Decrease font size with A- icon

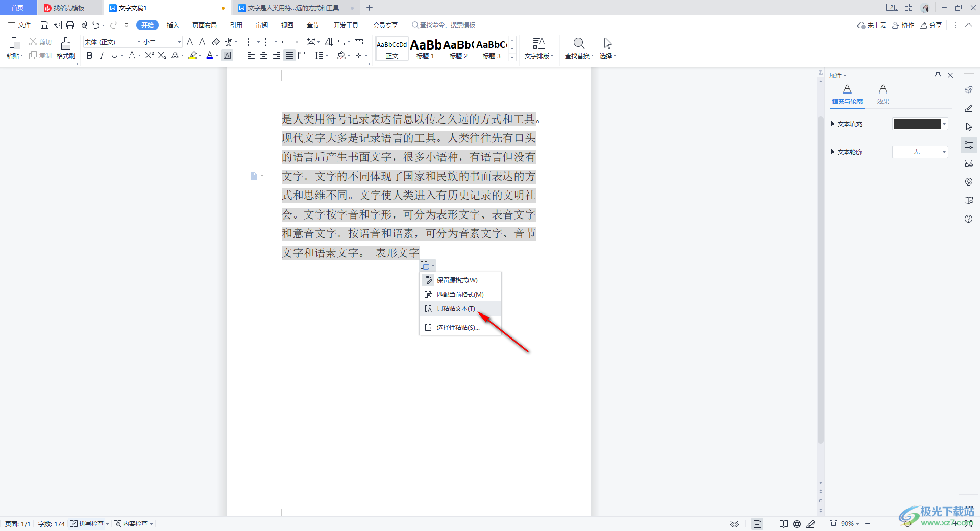[x=203, y=42]
